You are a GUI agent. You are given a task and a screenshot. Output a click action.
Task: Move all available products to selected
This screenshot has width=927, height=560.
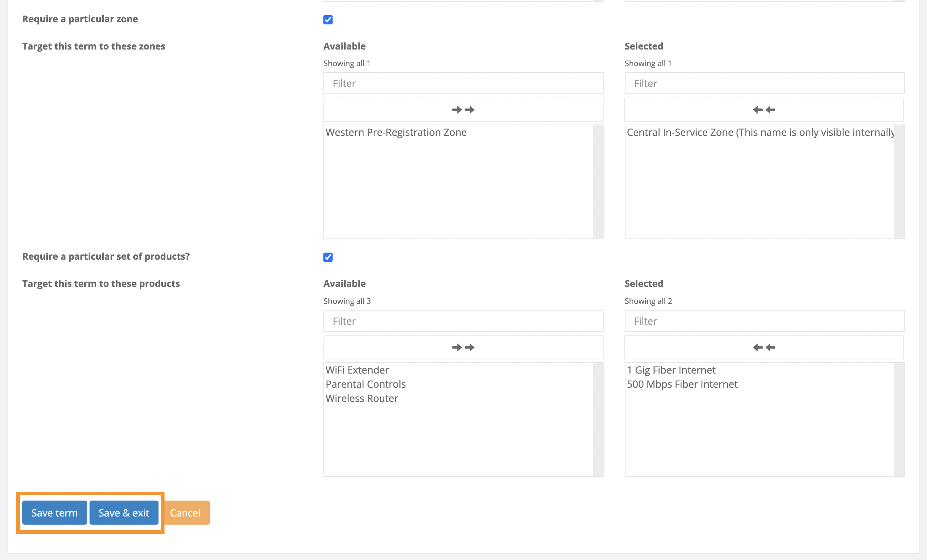463,347
